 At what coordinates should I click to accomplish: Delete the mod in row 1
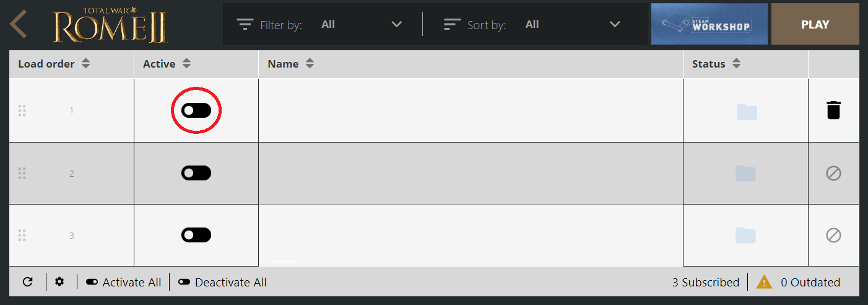[x=833, y=110]
